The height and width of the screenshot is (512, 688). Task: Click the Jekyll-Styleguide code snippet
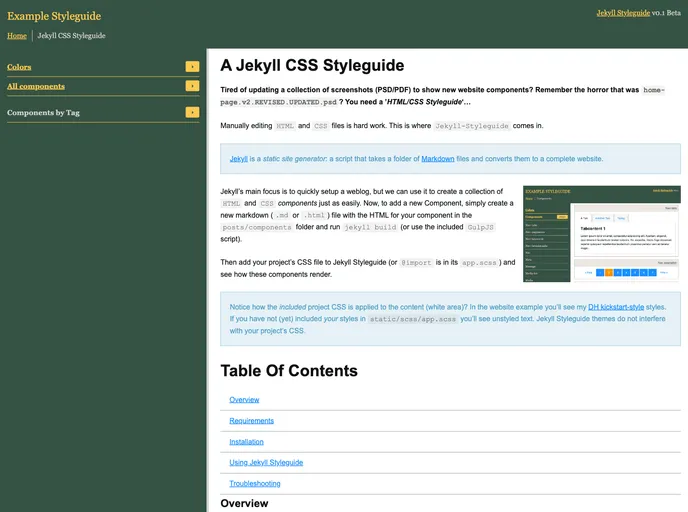pos(472,126)
